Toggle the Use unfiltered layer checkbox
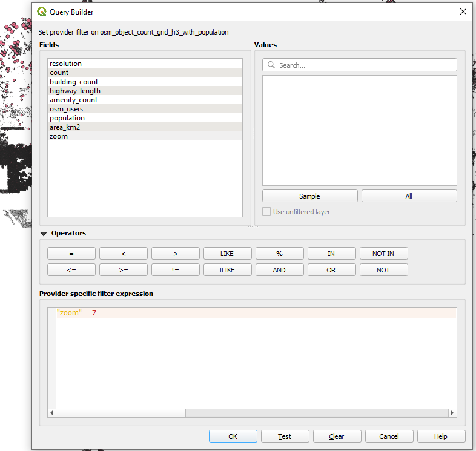This screenshot has width=476, height=451. (x=266, y=211)
